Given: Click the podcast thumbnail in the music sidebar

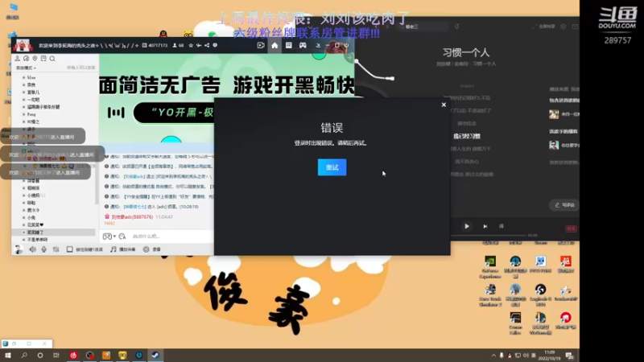Looking at the screenshot, I should (554, 145).
